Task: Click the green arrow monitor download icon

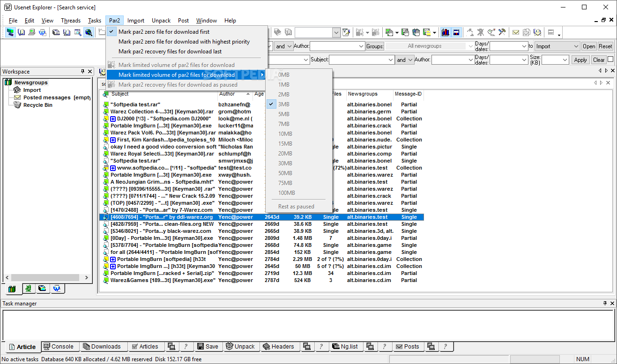Action: [389, 32]
